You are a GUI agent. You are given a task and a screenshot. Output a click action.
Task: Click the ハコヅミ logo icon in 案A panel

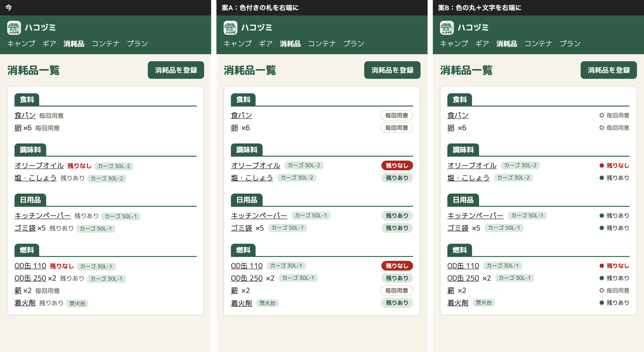[x=230, y=28]
